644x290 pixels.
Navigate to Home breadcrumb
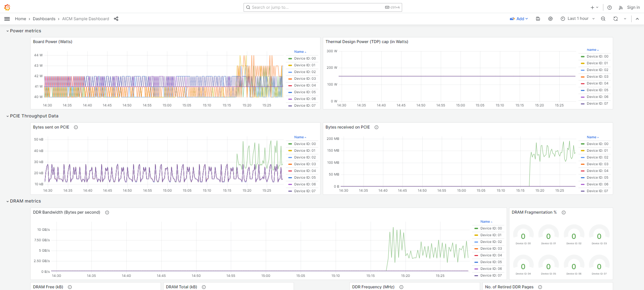coord(20,19)
